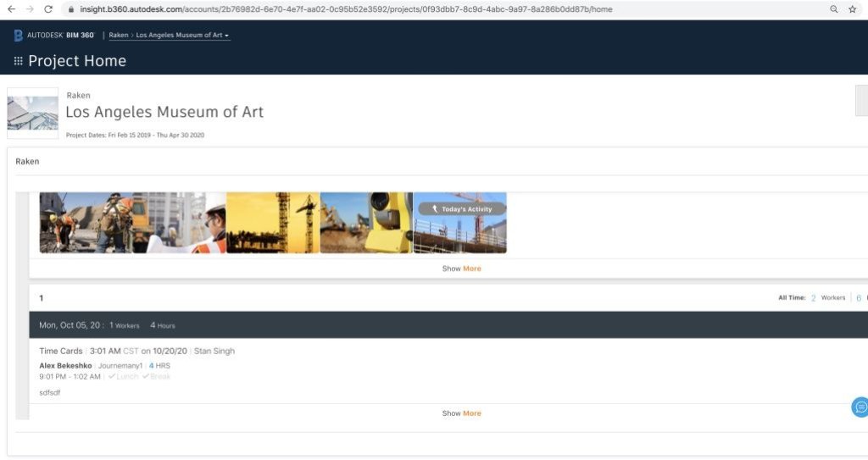Click the Alex Bekeshko worker name
This screenshot has height=460, width=868.
65,366
